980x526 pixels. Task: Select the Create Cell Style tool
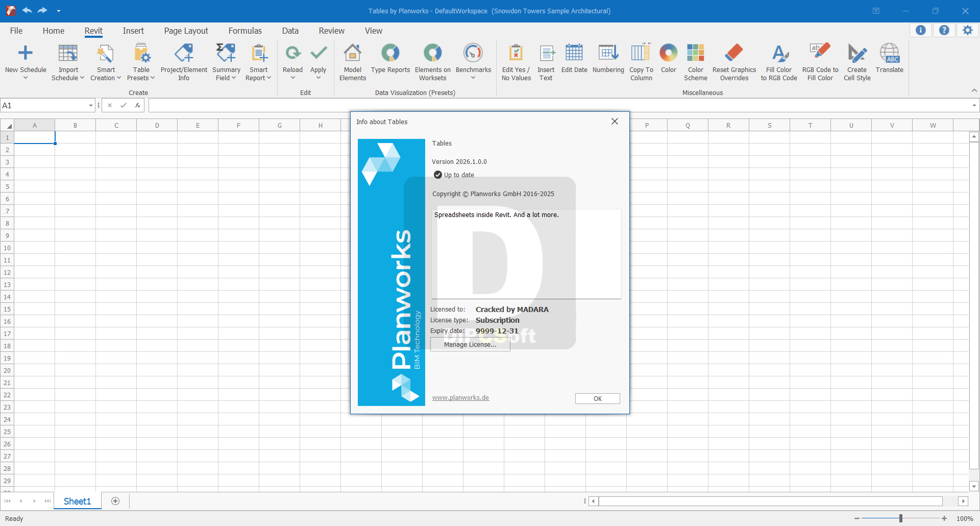(x=857, y=62)
